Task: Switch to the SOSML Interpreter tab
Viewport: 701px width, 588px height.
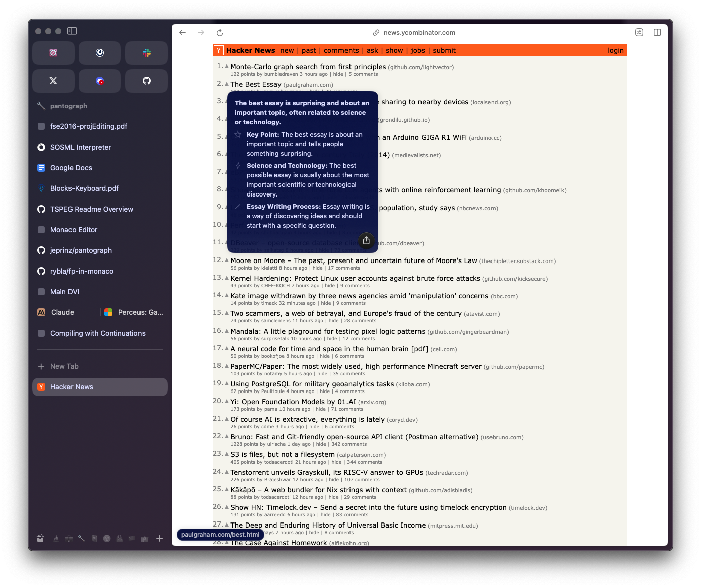Action: tap(100, 147)
